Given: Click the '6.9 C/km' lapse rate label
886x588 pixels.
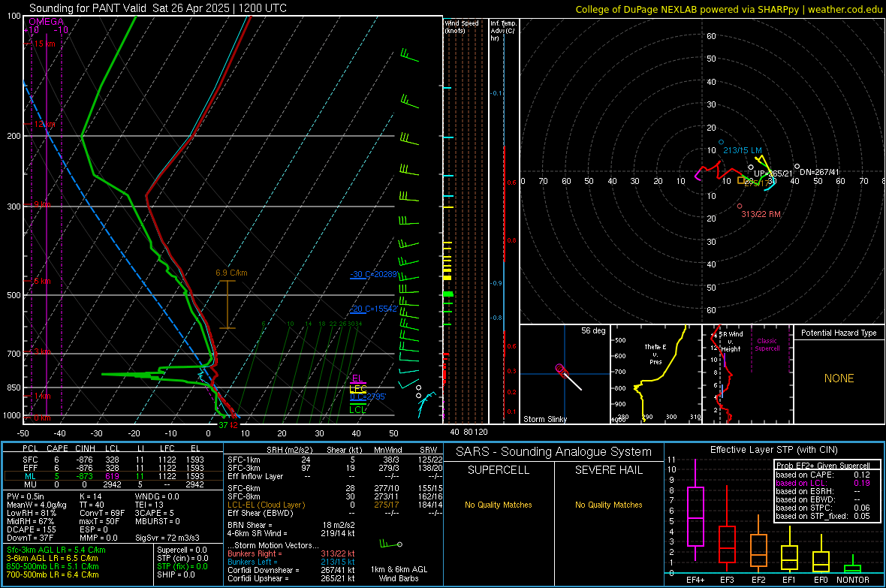Looking at the screenshot, I should (231, 273).
